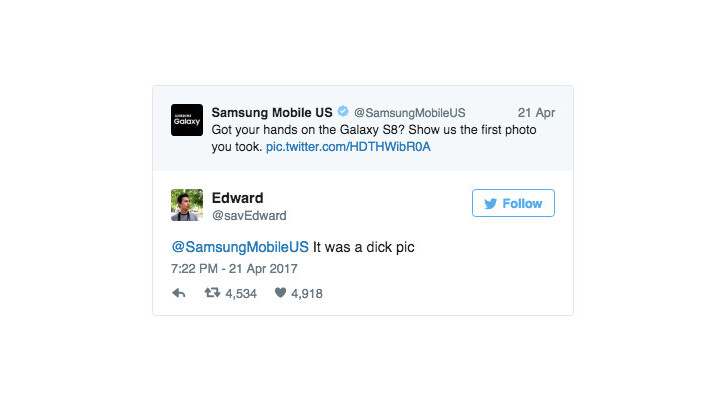View the 4,918 likes count

pos(307,294)
